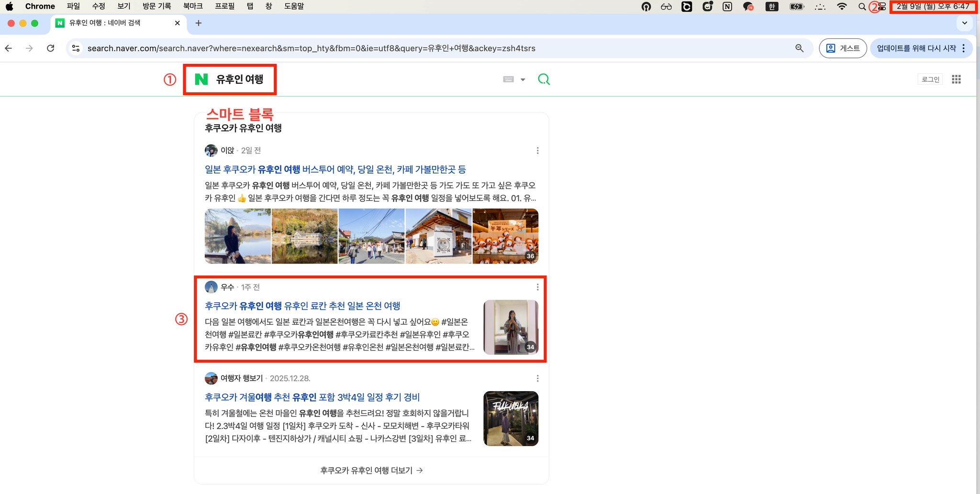
Task: Switch the Korean input source indicator
Action: [x=771, y=7]
